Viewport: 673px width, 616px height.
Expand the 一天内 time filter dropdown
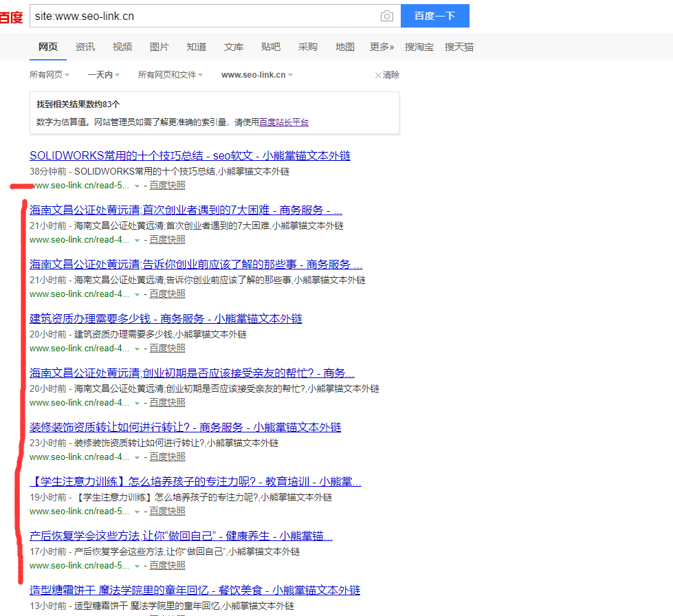[x=103, y=75]
